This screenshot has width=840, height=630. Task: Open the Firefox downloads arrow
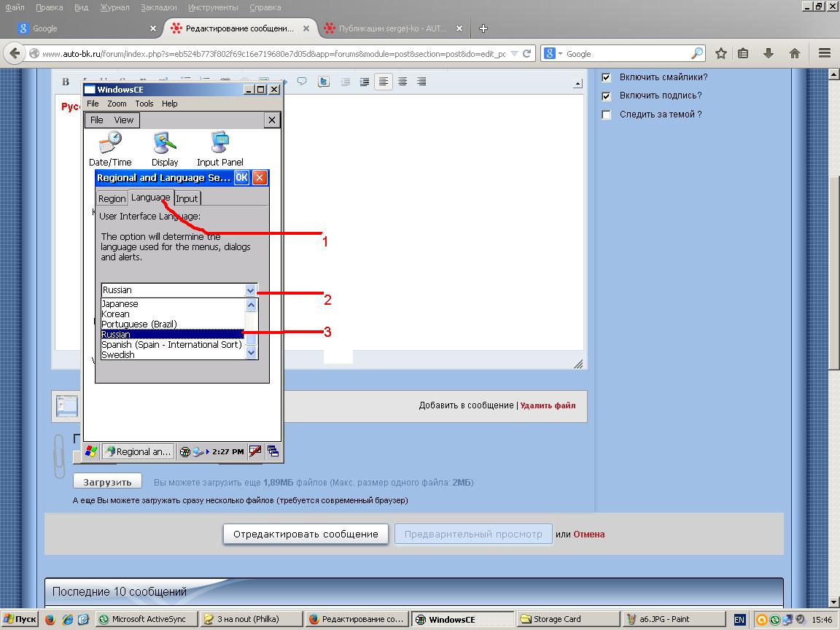pos(769,53)
